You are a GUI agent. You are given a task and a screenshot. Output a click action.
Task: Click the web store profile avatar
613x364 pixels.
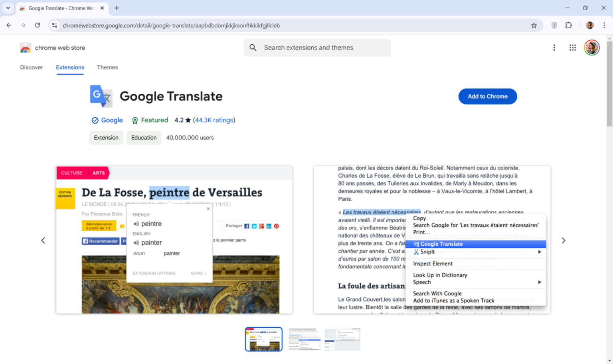click(x=592, y=47)
